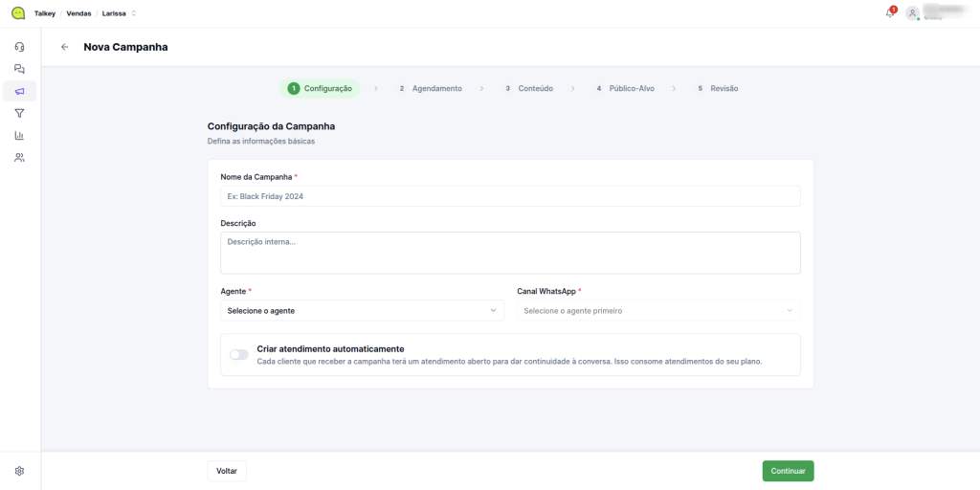Open the headset support icon in sidebar
980x490 pixels.
[19, 47]
